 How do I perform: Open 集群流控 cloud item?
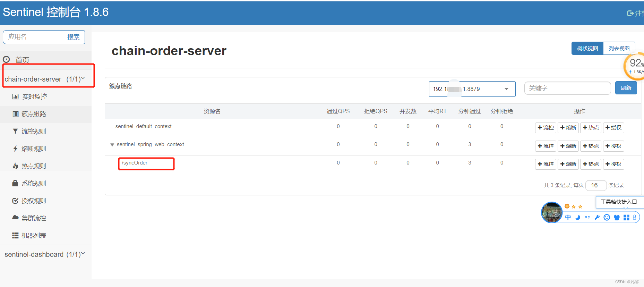click(29, 218)
